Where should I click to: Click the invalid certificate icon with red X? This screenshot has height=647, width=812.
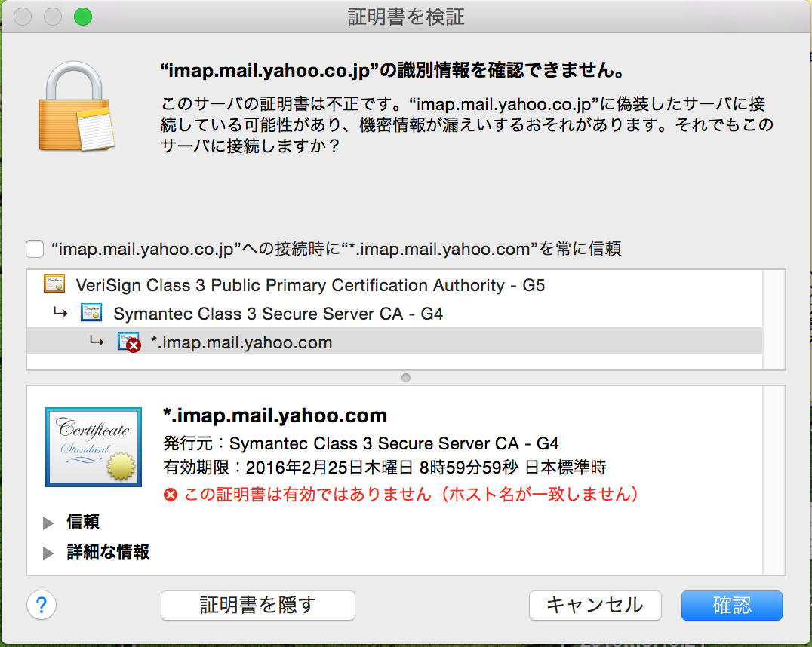click(129, 342)
